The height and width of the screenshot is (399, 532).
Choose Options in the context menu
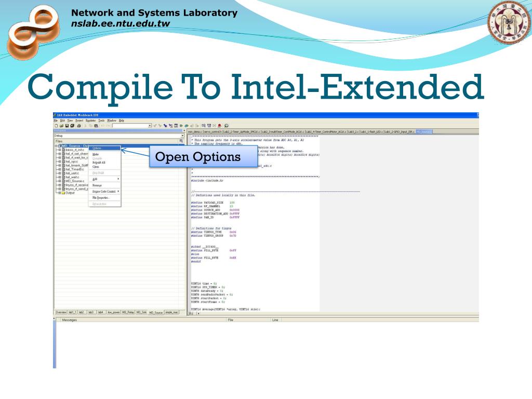click(x=104, y=148)
